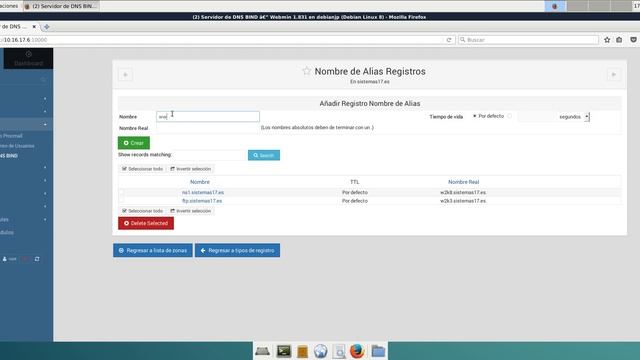The image size is (640, 360).
Task: Select the custom TTL radio button after Por defecto
Action: tap(509, 116)
